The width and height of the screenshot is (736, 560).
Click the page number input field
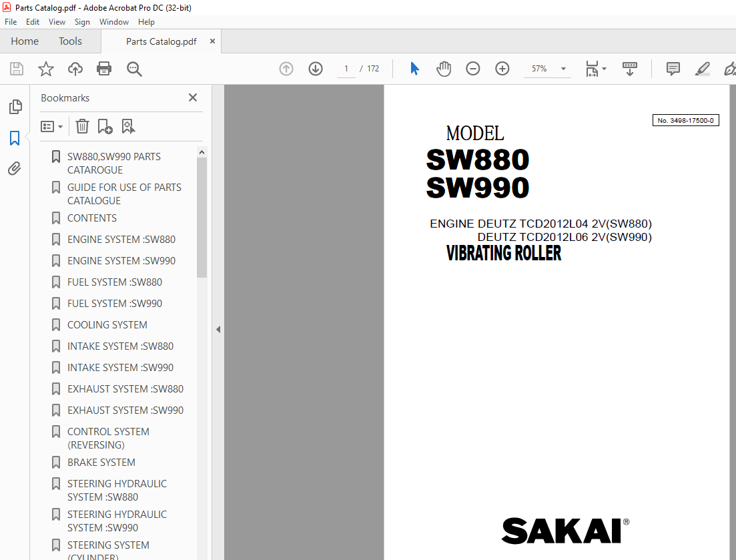pyautogui.click(x=346, y=69)
